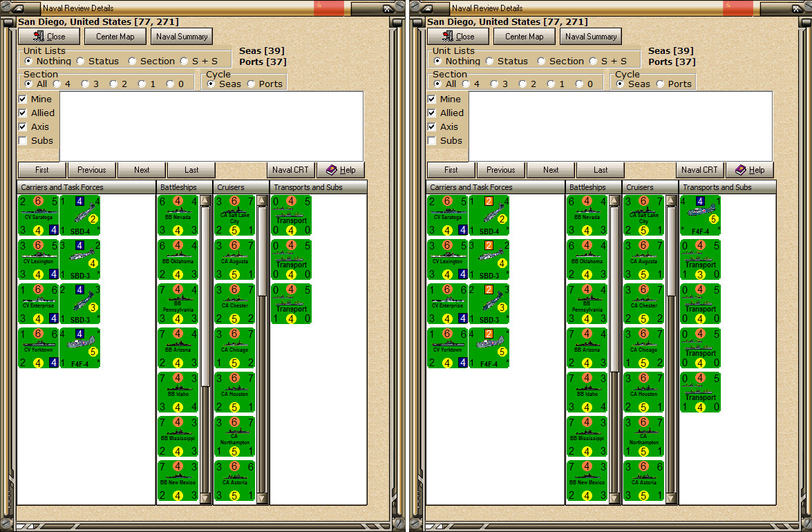Click Next button in right window

click(551, 170)
